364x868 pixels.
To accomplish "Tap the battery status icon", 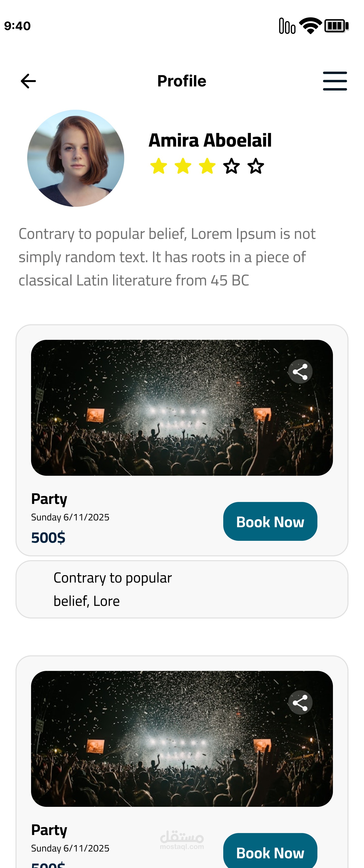I will pos(336,26).
